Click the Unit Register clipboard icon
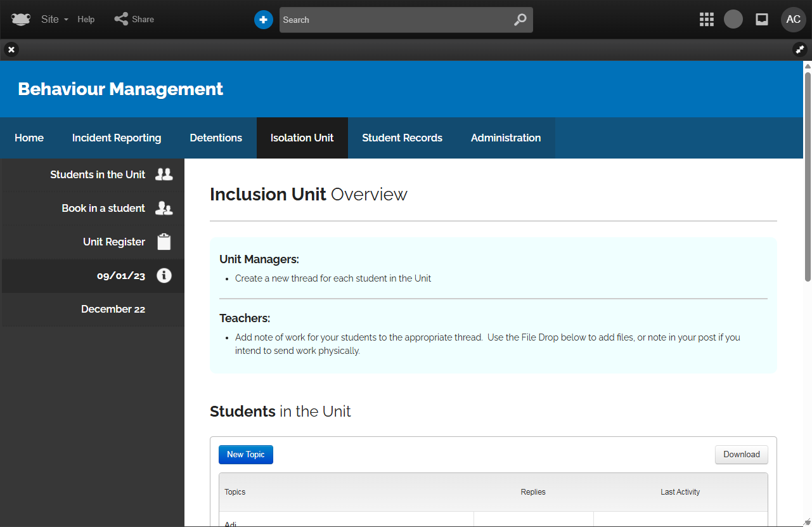Screen dimensions: 812x527 coord(164,242)
